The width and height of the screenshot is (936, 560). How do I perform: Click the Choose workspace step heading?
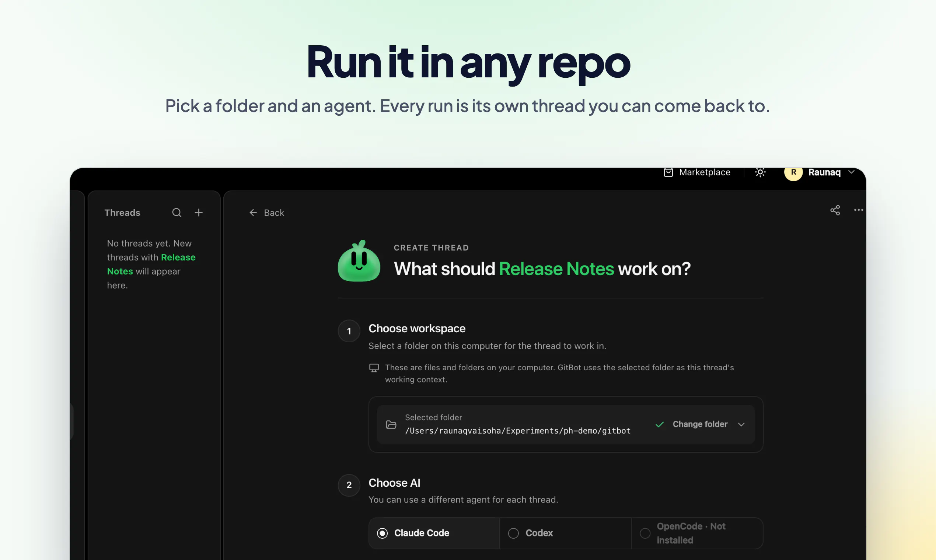click(x=417, y=329)
